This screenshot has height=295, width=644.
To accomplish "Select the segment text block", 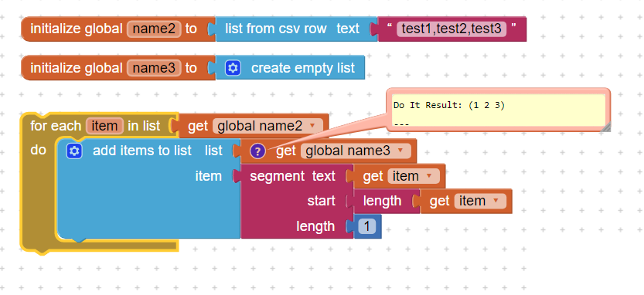I will (x=297, y=201).
